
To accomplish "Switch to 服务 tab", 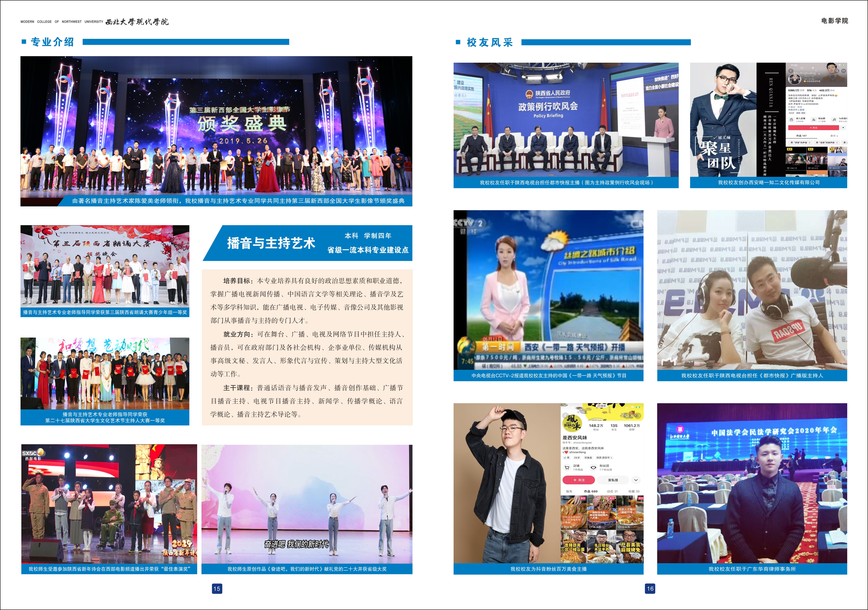I will (569, 492).
